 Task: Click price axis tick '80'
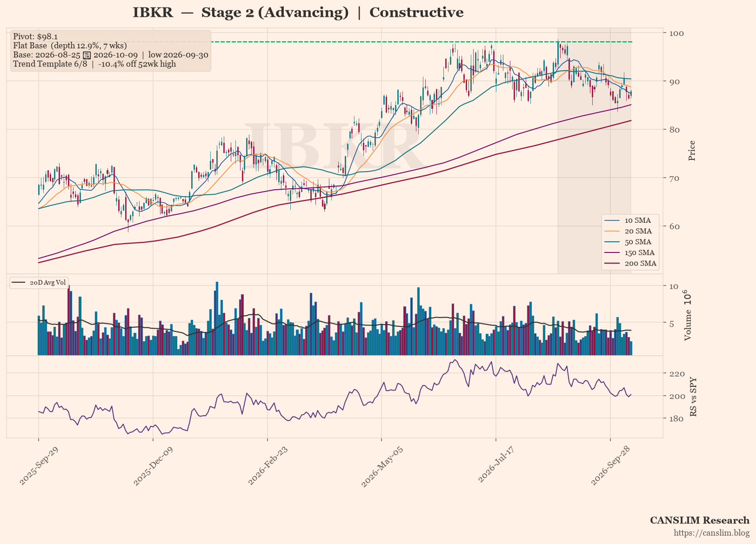point(674,130)
